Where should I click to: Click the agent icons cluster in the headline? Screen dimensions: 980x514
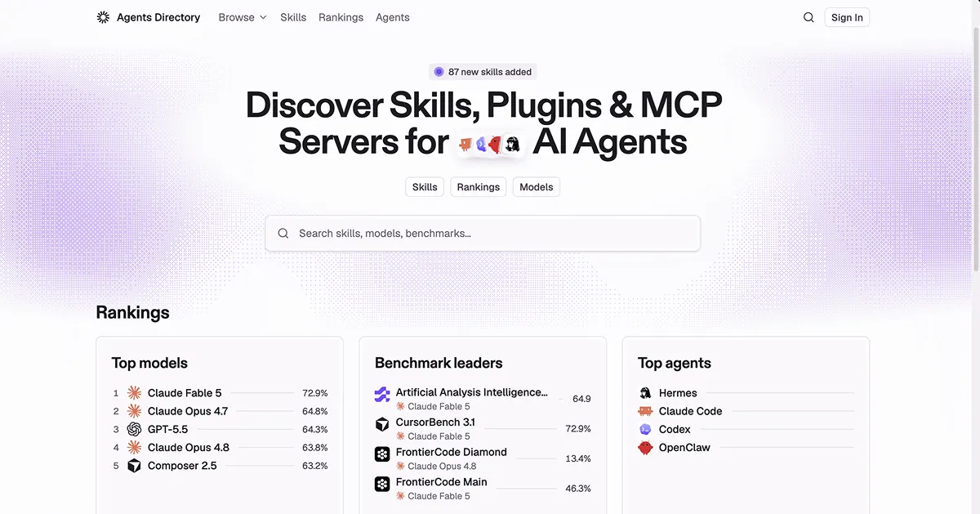pyautogui.click(x=490, y=144)
